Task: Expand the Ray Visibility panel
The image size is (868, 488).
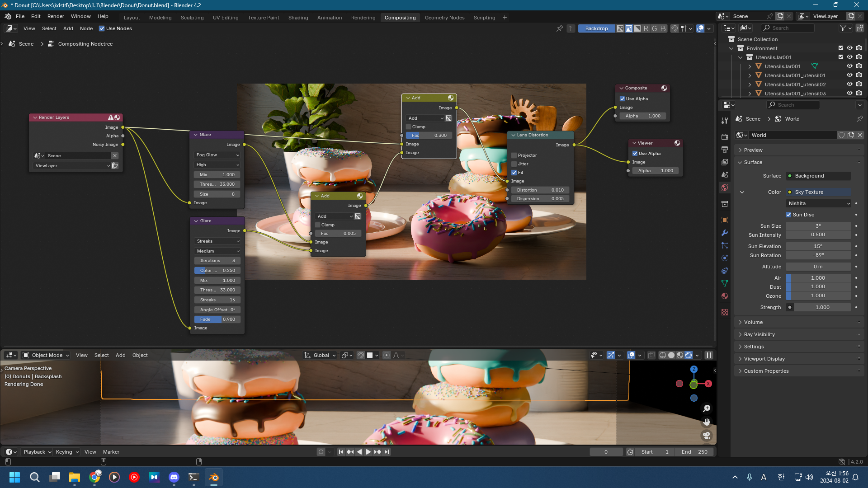Action: point(759,334)
